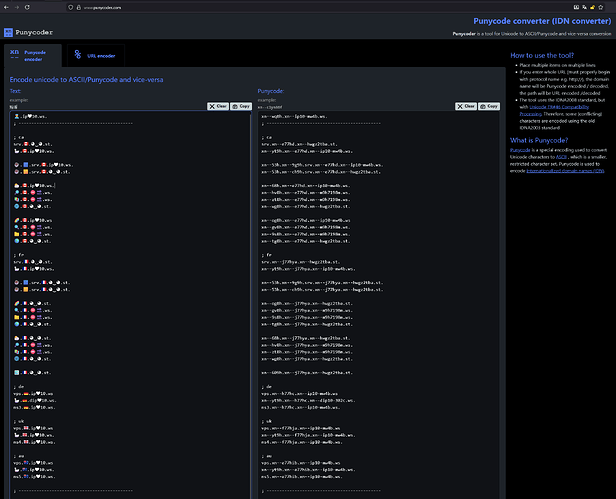Click the shield tracking protection icon
Viewport: 616px width, 499px height.
[71, 7]
